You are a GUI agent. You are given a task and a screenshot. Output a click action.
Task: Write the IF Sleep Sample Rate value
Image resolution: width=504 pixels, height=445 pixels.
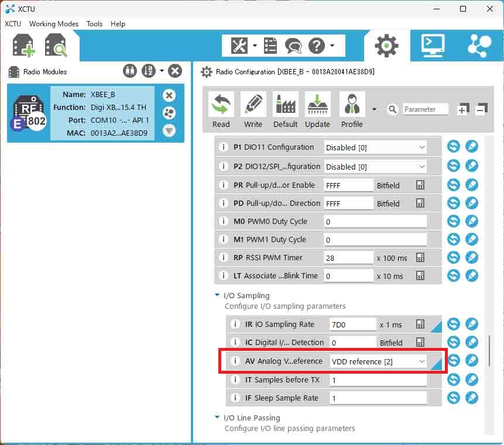472,398
